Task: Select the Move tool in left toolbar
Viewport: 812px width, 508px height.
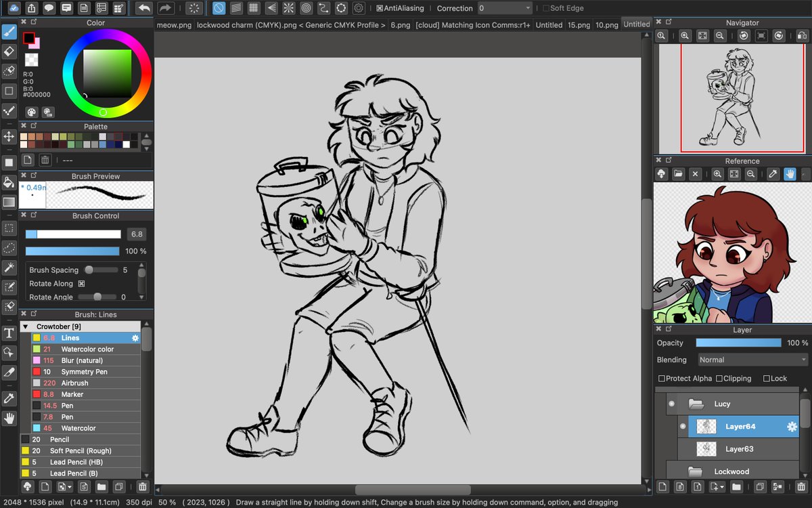Action: pyautogui.click(x=9, y=136)
